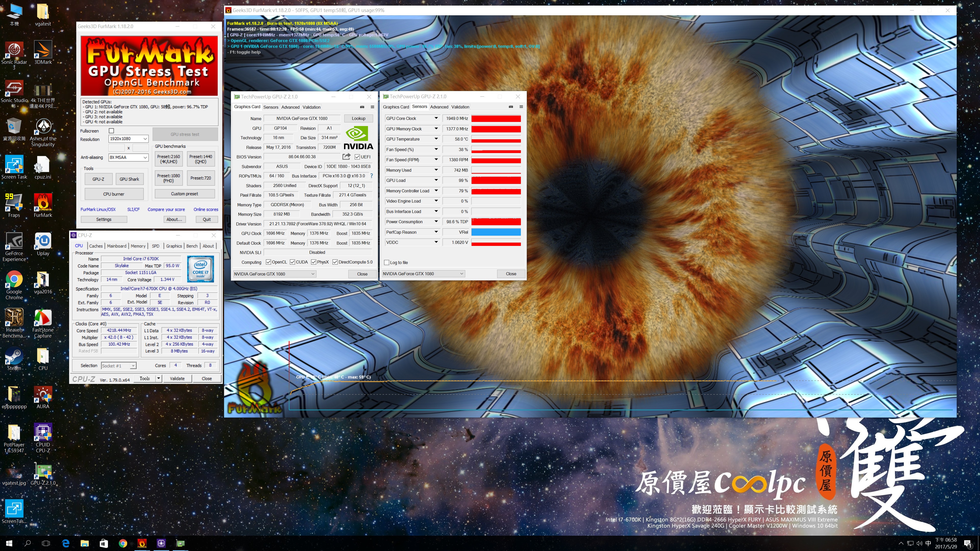The width and height of the screenshot is (980, 551).
Task: Switch to the SPD tab in CPU-Z
Action: [156, 246]
